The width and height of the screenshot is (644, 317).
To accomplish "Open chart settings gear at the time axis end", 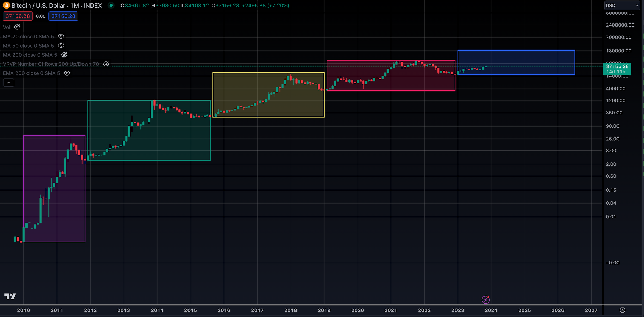I will tap(622, 310).
